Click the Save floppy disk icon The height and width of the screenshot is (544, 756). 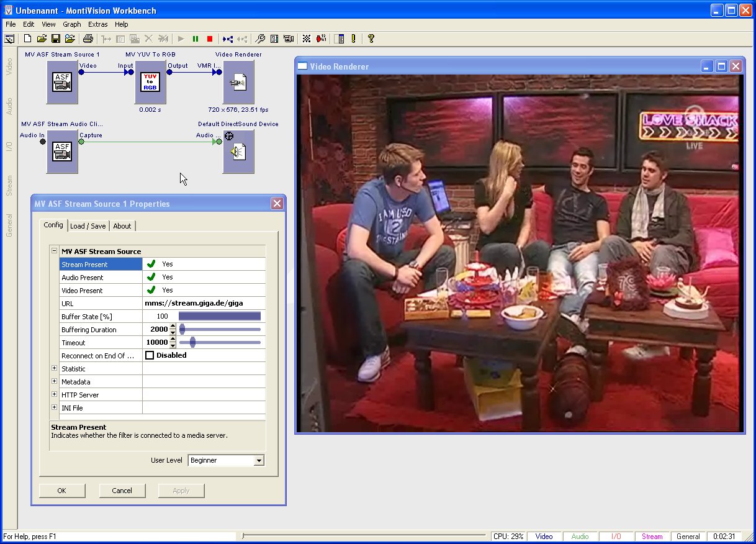click(55, 39)
